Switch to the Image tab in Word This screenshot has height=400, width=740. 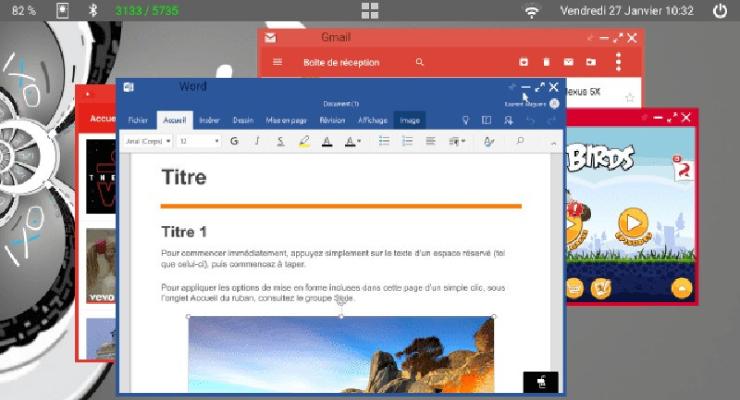pyautogui.click(x=410, y=120)
